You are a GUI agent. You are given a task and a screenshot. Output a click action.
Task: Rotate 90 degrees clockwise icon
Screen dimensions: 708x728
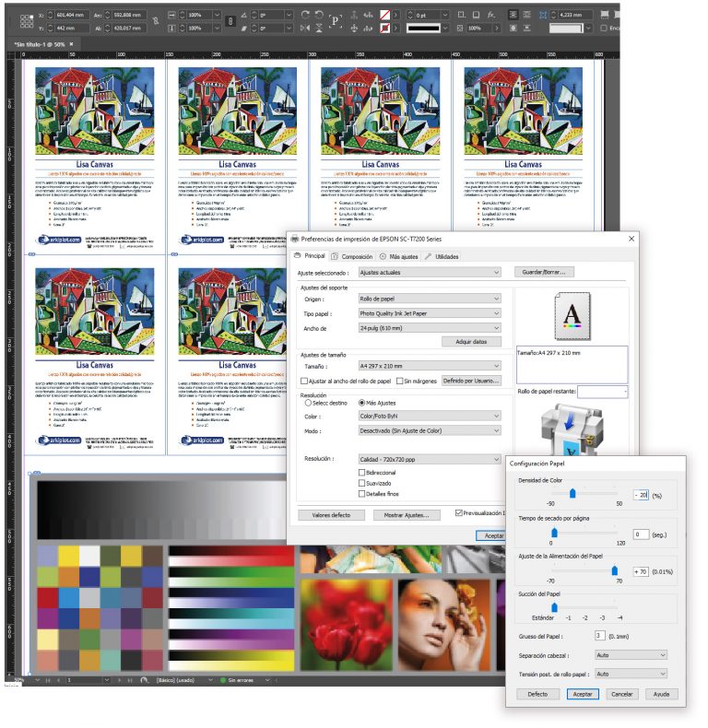pyautogui.click(x=305, y=15)
